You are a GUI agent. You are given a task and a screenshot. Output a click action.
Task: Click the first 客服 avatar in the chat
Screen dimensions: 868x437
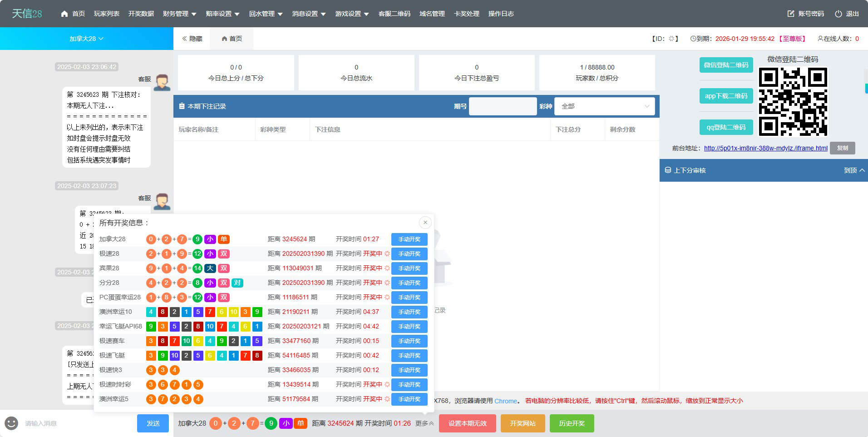point(162,82)
